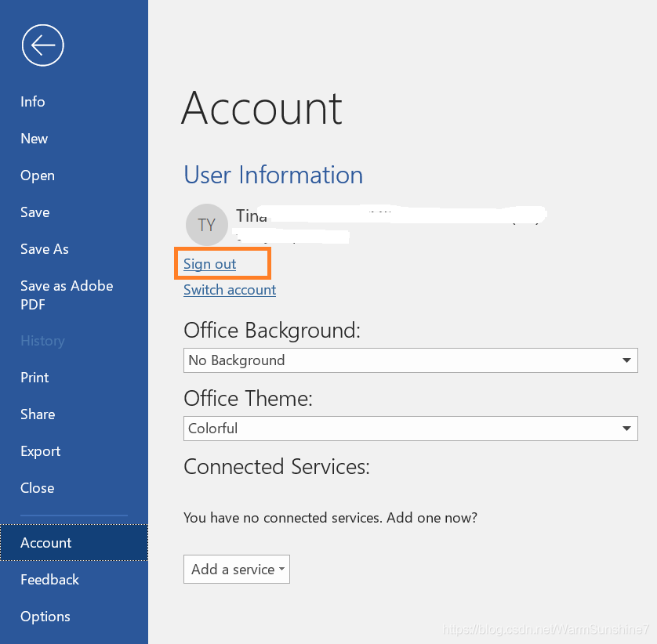Open the Export page
This screenshot has width=657, height=644.
coord(40,451)
